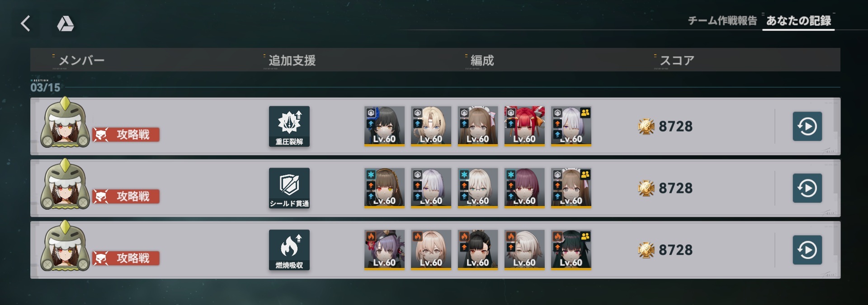
Task: Click the 攻略戦 tag in the second row
Action: [126, 197]
